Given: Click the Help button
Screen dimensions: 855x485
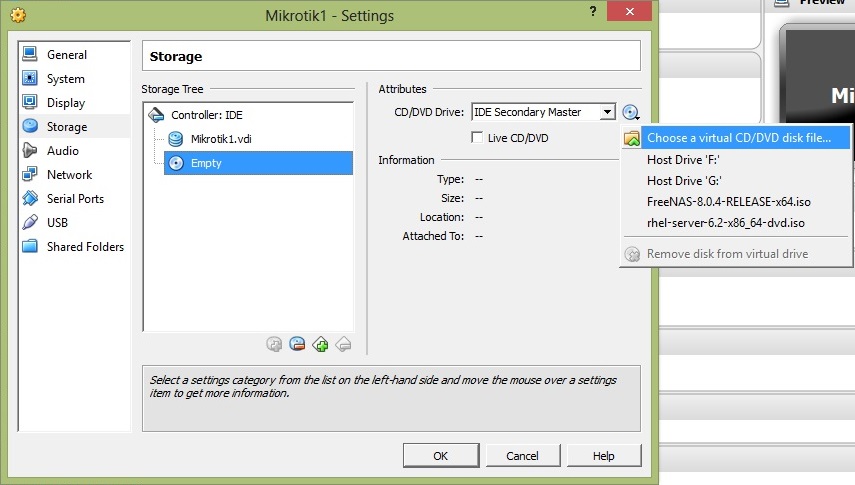Looking at the screenshot, I should coord(604,456).
